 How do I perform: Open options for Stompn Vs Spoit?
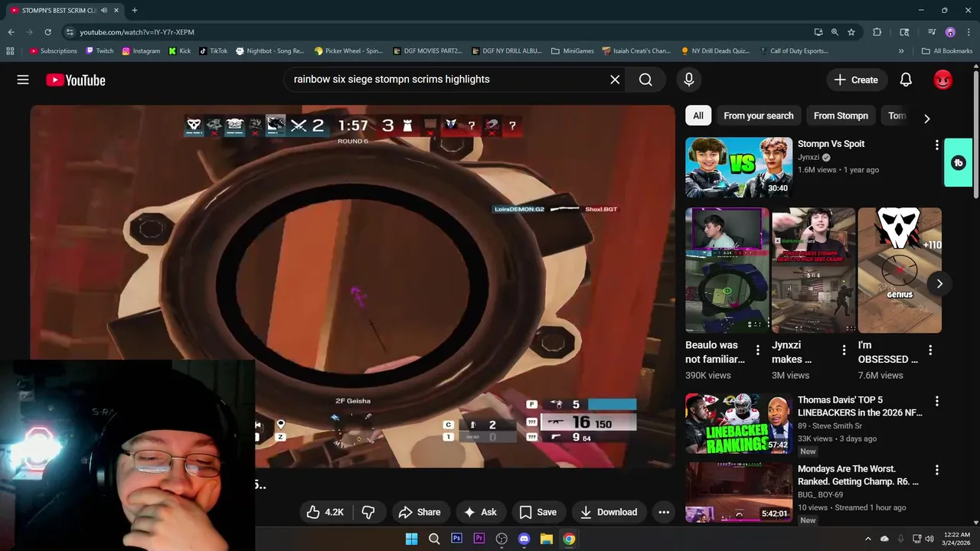click(936, 145)
